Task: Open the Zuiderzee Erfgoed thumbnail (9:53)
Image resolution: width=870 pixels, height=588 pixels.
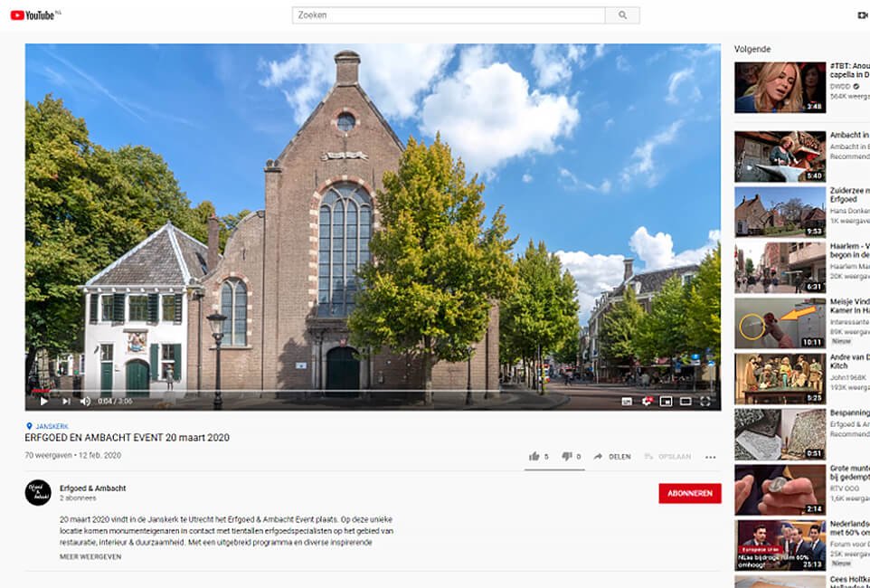Action: [x=780, y=212]
